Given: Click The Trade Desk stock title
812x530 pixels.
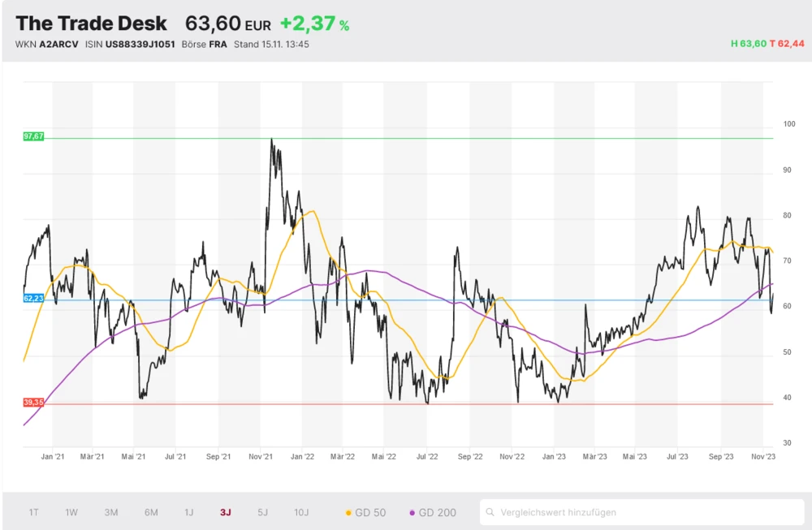Looking at the screenshot, I should [92, 24].
